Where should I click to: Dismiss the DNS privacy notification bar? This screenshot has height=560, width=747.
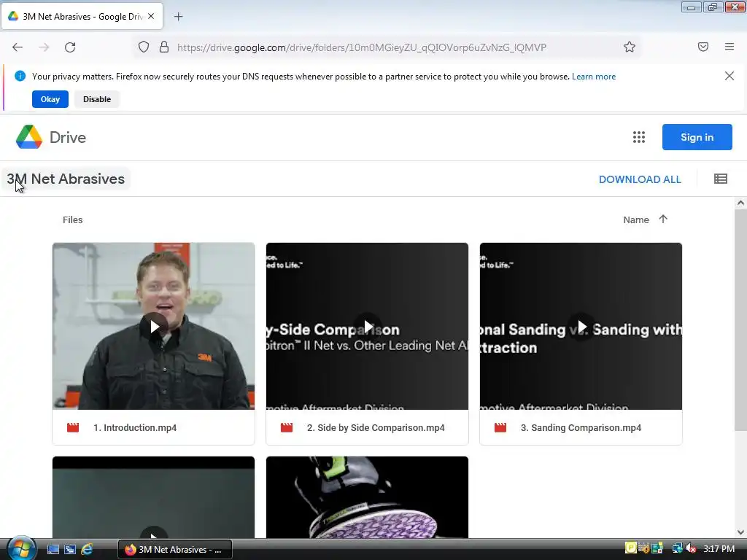729,76
